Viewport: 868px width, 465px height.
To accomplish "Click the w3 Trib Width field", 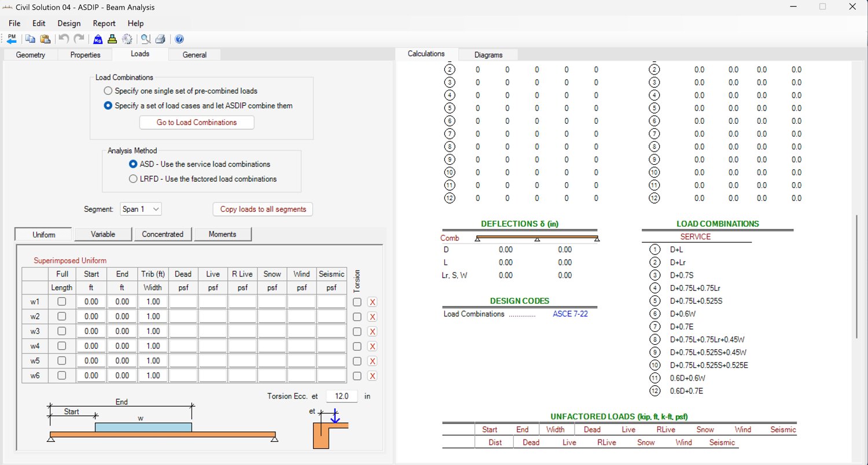I will pyautogui.click(x=153, y=331).
